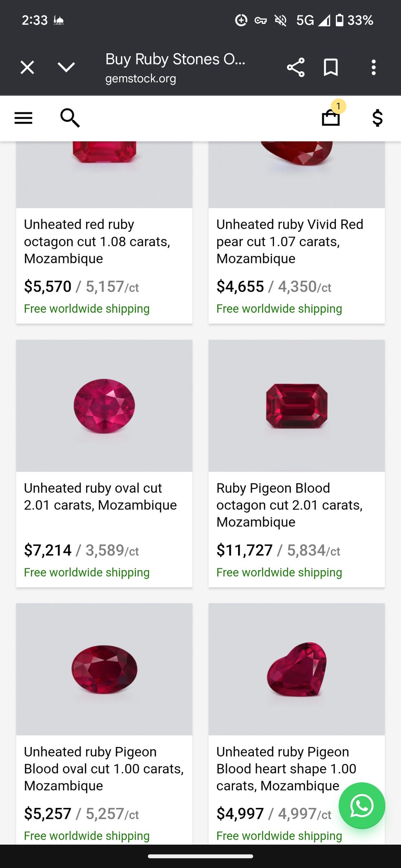
Task: Select the Pigeon Blood octagon ruby image
Action: pos(297,406)
